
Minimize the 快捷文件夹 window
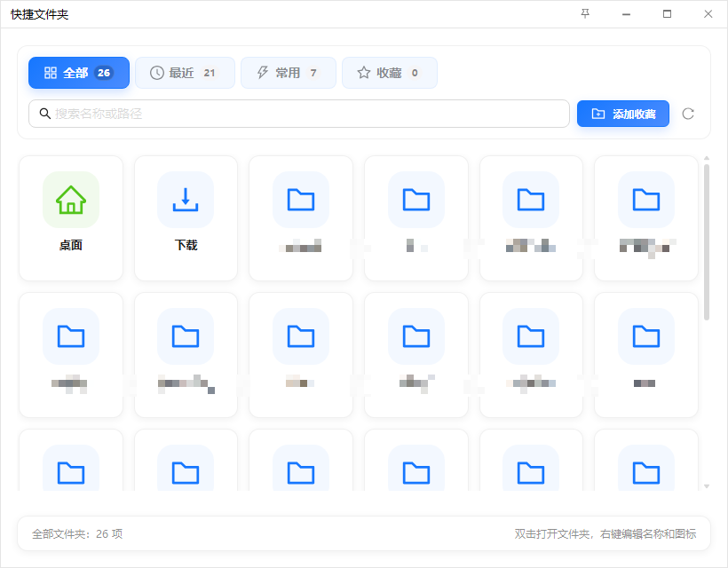coord(626,14)
